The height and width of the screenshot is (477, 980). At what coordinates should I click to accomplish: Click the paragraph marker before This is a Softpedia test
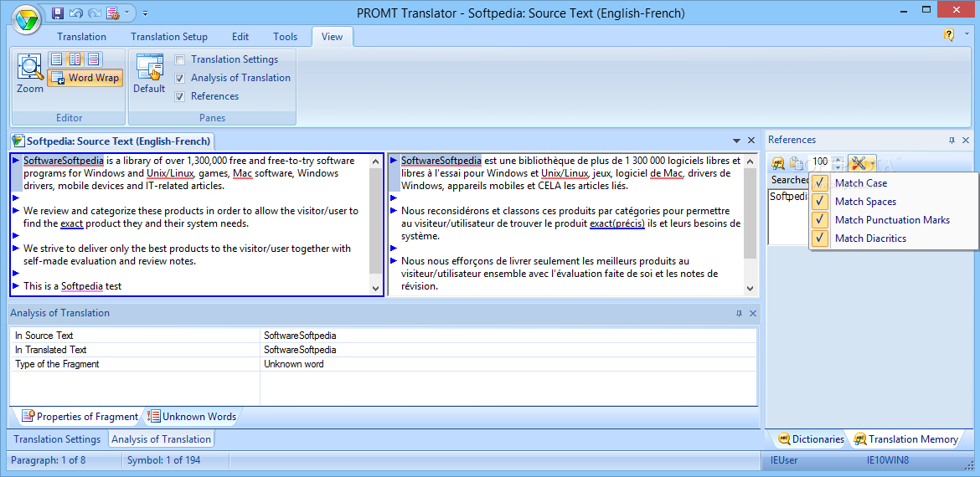[x=16, y=285]
